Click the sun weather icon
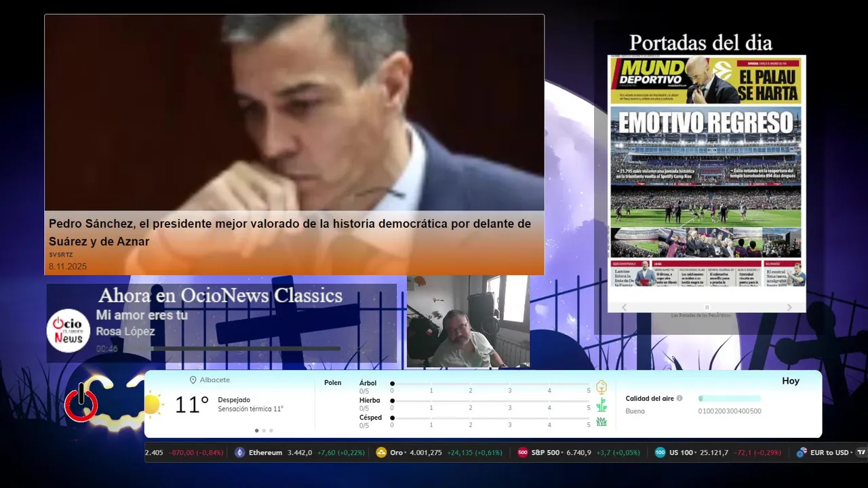 point(153,405)
